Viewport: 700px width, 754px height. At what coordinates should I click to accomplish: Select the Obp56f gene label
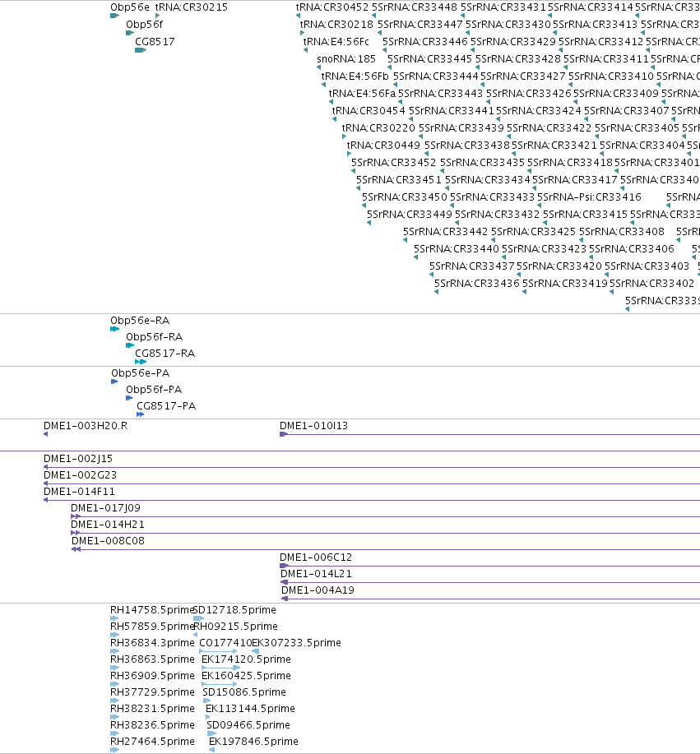[x=144, y=25]
